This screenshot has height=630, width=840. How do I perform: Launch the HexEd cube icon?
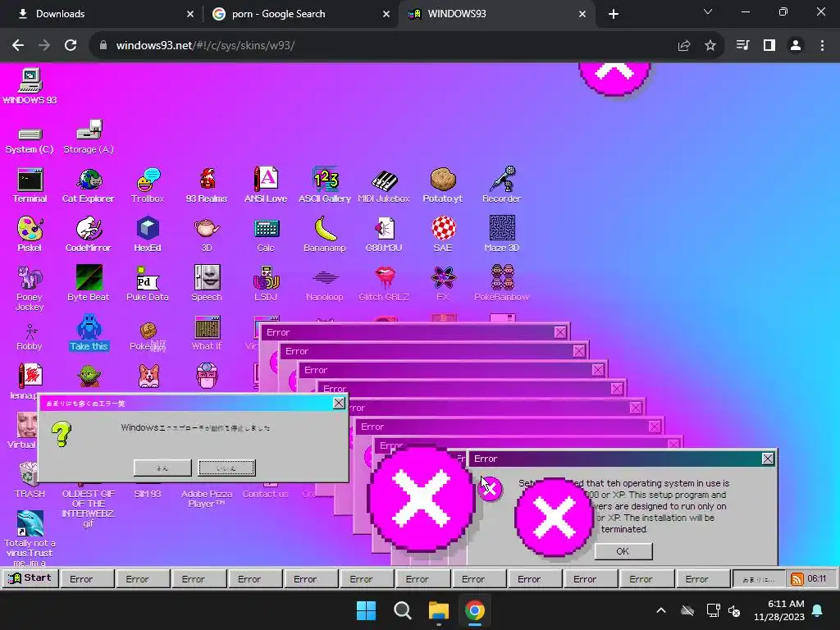[148, 235]
